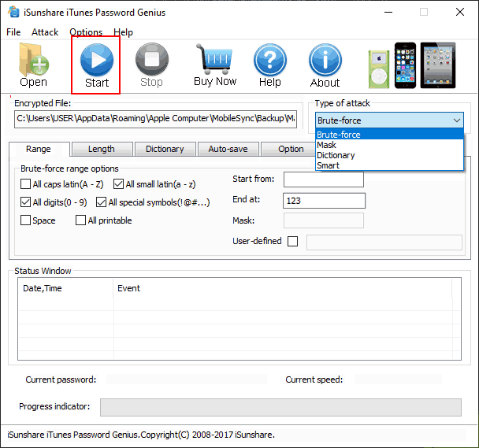The image size is (479, 448).
Task: Click the User-defined charset text field
Action: (x=384, y=243)
